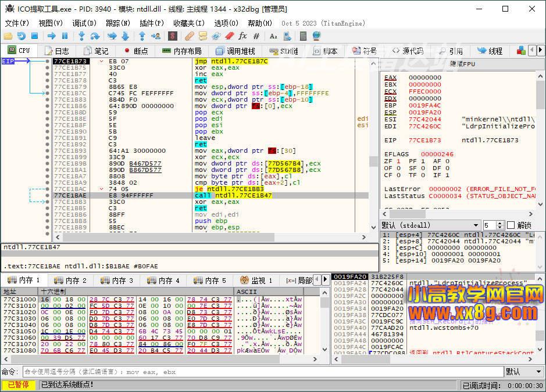Open the 默认 dropdown next to command bar
Viewport: 546px width, 392px height.
click(x=524, y=372)
